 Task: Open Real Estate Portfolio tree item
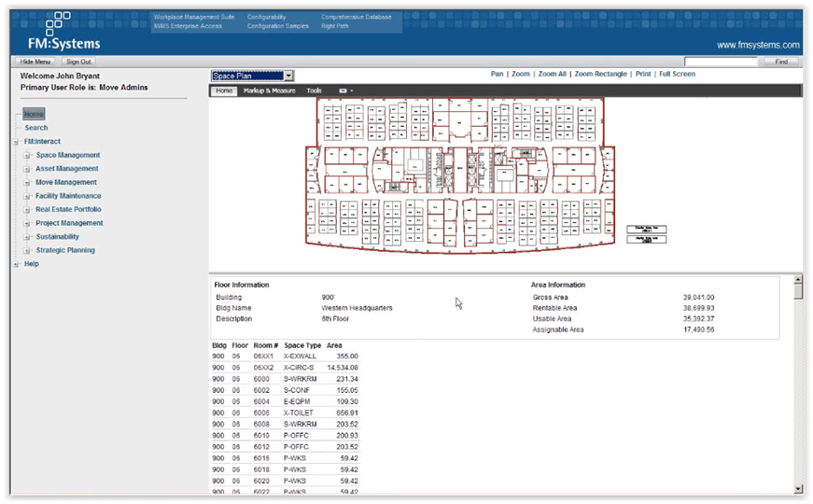pos(68,209)
